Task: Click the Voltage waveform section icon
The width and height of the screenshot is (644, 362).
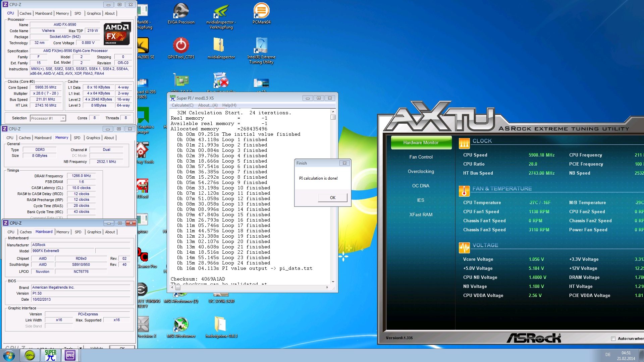Action: 464,248
